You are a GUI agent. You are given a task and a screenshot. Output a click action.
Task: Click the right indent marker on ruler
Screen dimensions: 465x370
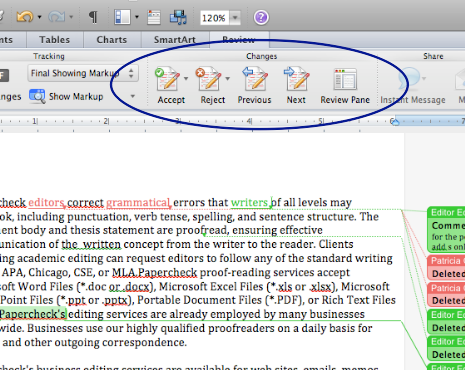click(395, 122)
